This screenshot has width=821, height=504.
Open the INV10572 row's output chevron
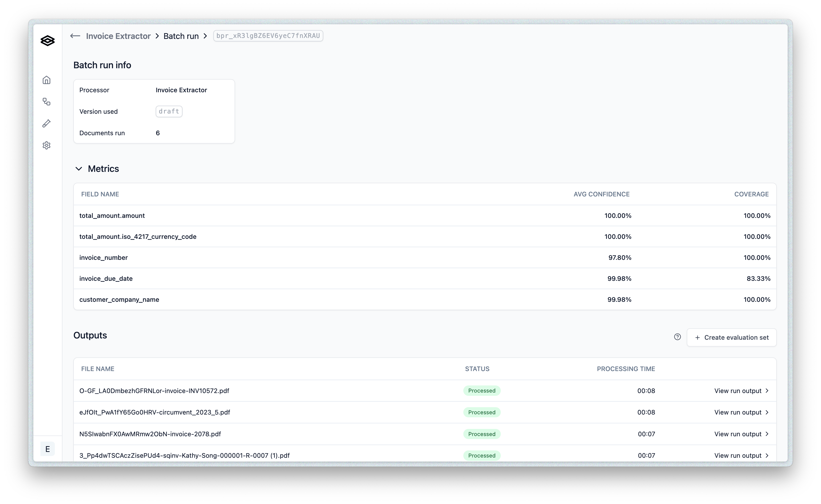point(767,391)
